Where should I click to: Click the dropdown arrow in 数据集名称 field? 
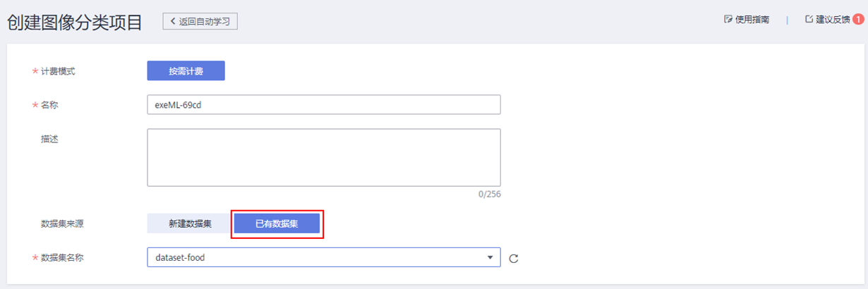(490, 257)
